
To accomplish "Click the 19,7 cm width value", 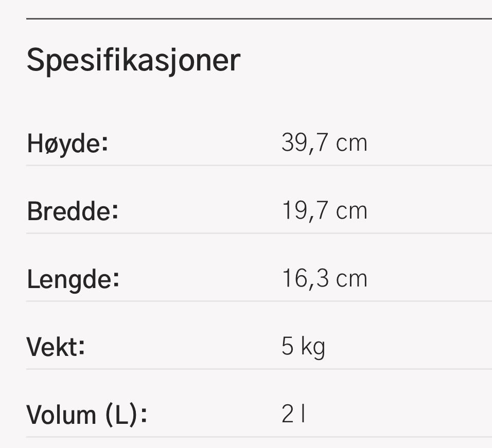I will click(x=324, y=211).
